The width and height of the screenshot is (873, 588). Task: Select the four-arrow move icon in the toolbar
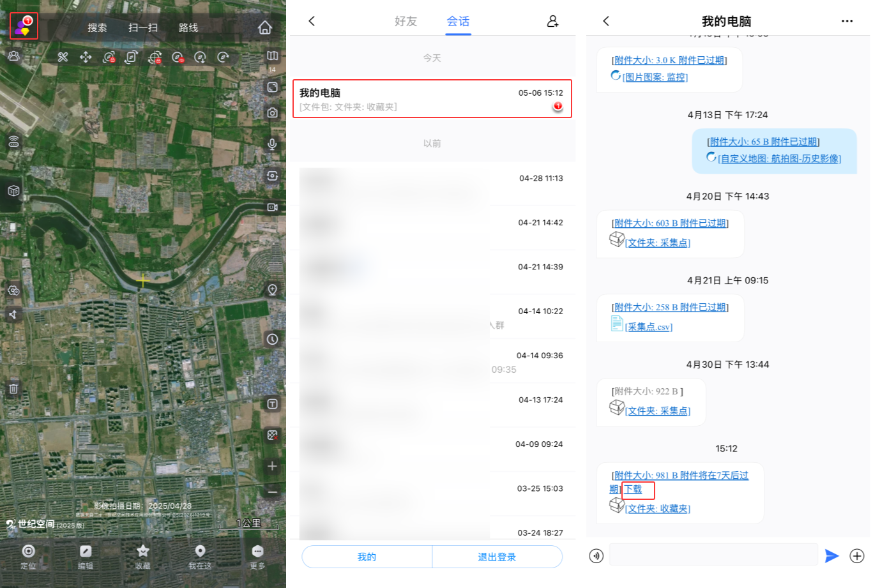tap(86, 57)
